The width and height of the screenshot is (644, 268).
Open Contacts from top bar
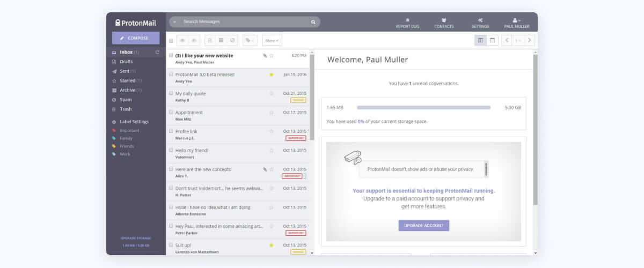pyautogui.click(x=444, y=23)
